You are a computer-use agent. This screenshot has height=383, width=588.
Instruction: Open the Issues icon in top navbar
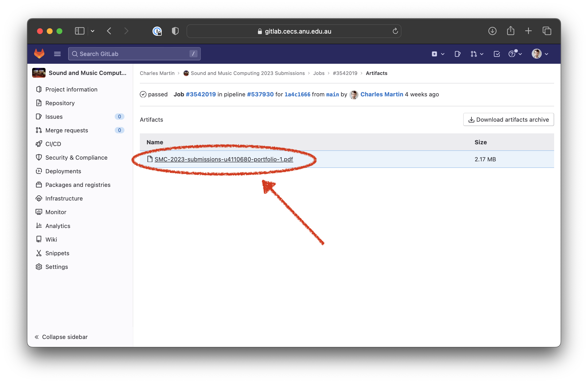click(457, 54)
